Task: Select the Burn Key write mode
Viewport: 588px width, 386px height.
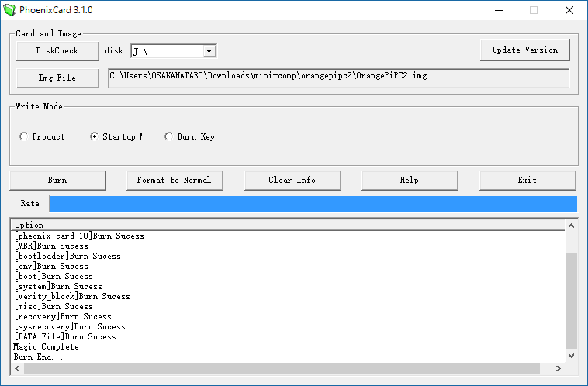Action: (190, 136)
